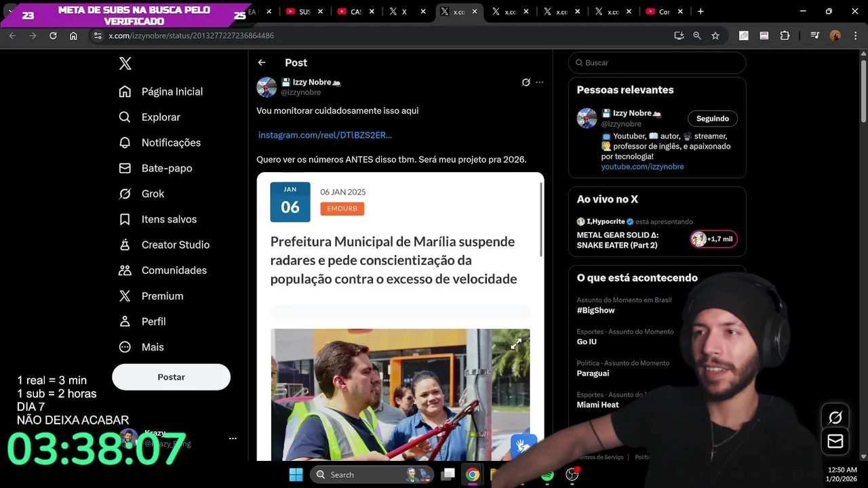Screen dimensions: 868x488
Task: Click Izzy Nobre avatar in Pessoas relevantes
Action: 587,118
